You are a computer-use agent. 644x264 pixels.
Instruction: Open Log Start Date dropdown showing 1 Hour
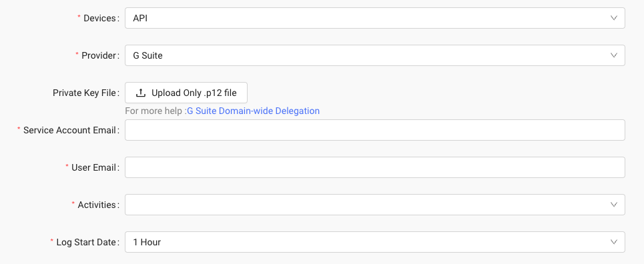[374, 242]
